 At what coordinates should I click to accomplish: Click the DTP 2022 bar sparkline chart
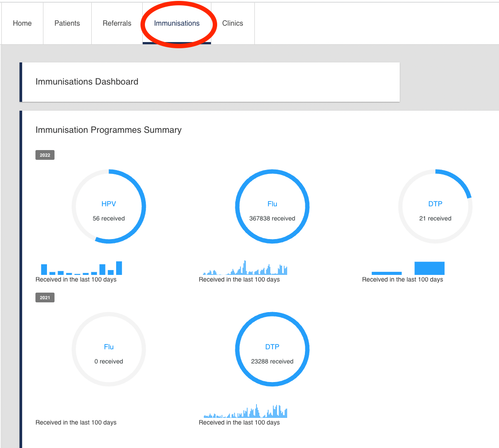click(408, 269)
